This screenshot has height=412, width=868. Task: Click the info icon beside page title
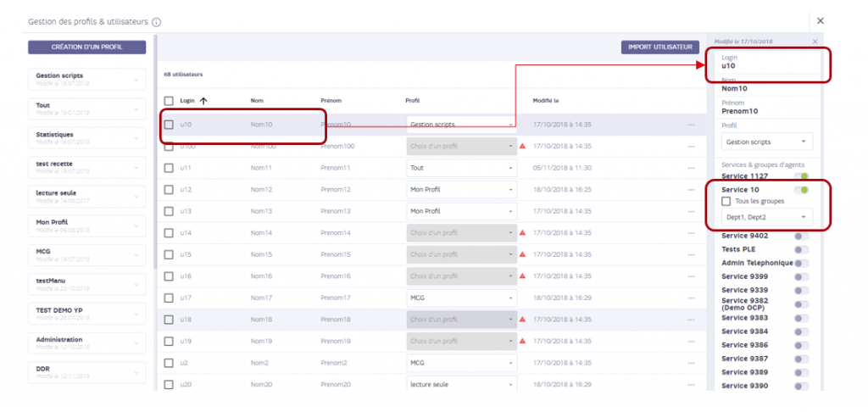pyautogui.click(x=156, y=22)
